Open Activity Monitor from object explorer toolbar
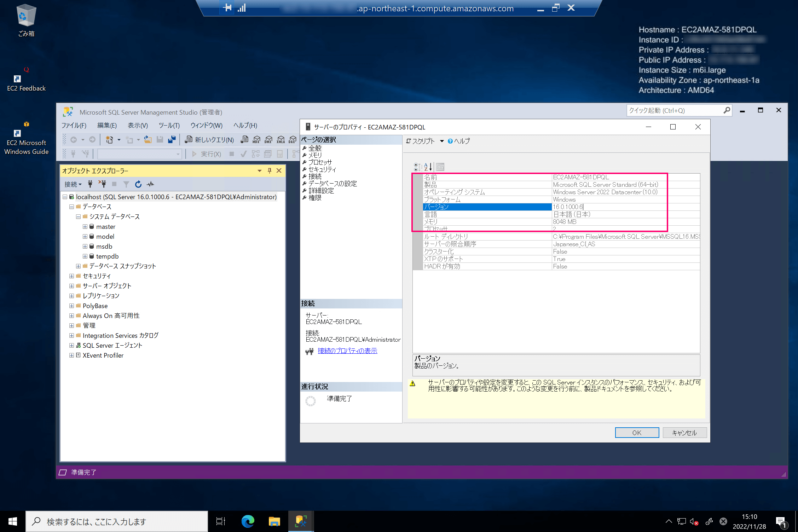Viewport: 798px width, 532px height. (x=150, y=184)
